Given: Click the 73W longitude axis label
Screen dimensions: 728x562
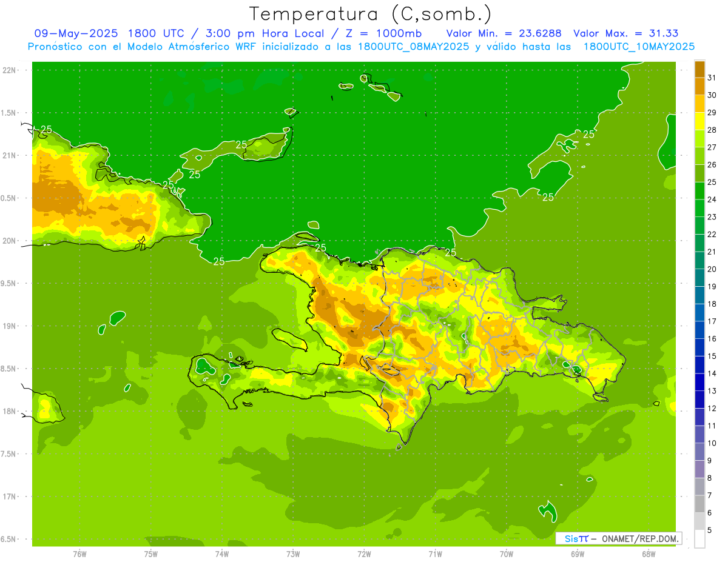Looking at the screenshot, I should click(293, 554).
